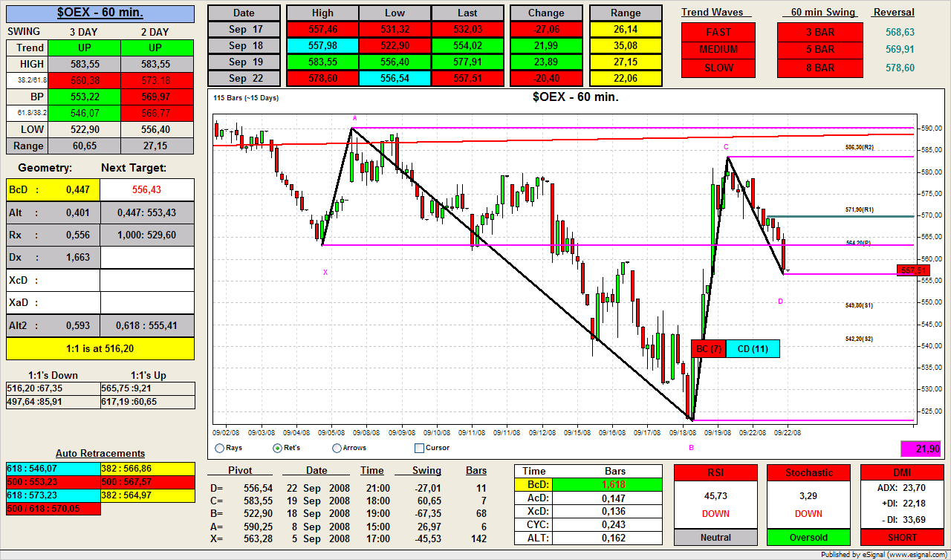Viewport: 951px width, 560px height.
Task: Click the SHORT DMI status box
Action: [x=902, y=537]
